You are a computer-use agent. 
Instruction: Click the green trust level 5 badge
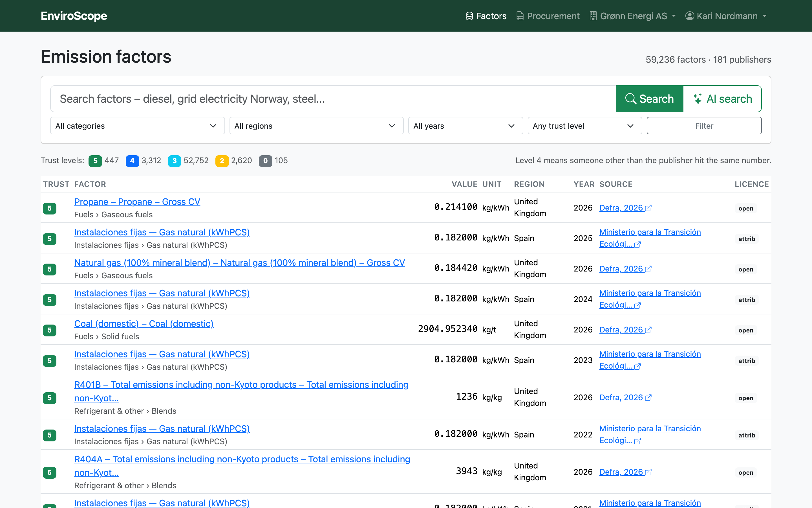pyautogui.click(x=95, y=161)
